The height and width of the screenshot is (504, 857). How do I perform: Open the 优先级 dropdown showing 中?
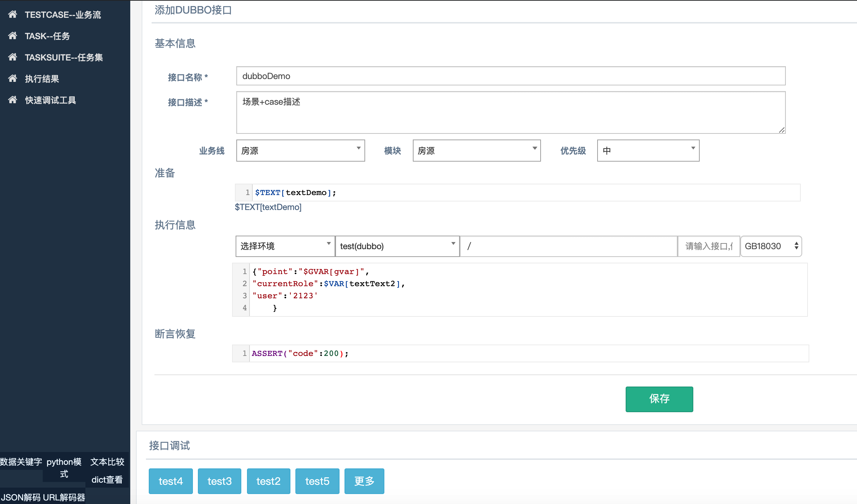click(x=648, y=151)
